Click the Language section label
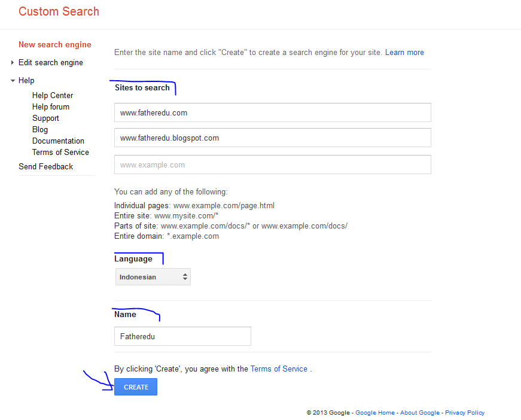Screen dimensions: 521x420 (x=133, y=259)
